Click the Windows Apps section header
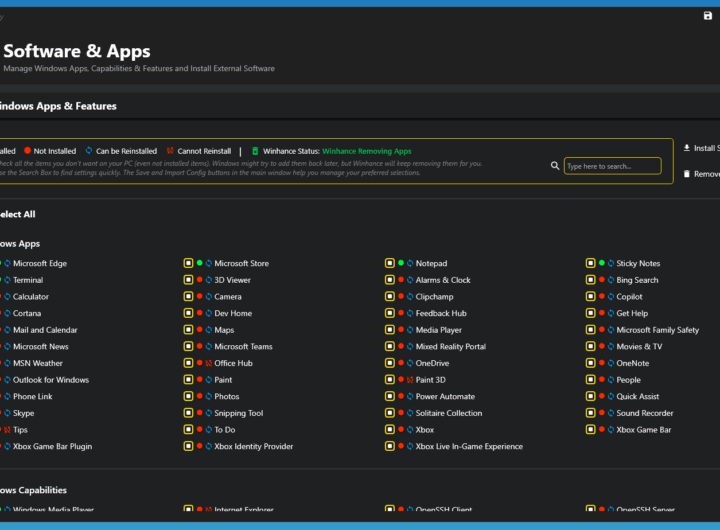Viewport: 720px width, 530px height. pos(20,244)
